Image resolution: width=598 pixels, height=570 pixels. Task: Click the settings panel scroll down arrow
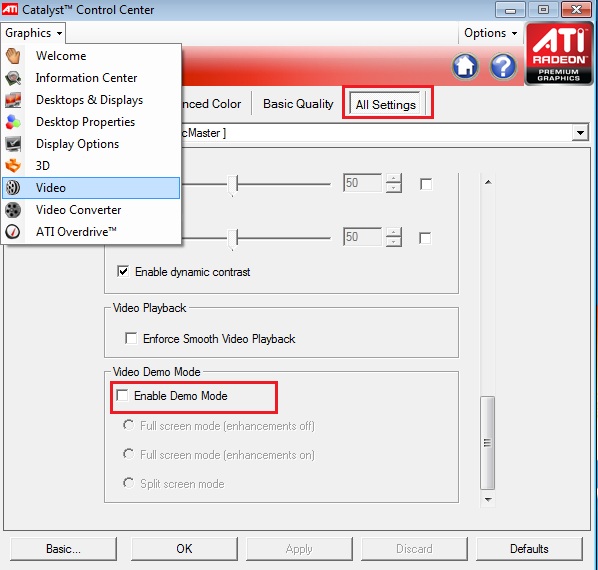[x=488, y=499]
